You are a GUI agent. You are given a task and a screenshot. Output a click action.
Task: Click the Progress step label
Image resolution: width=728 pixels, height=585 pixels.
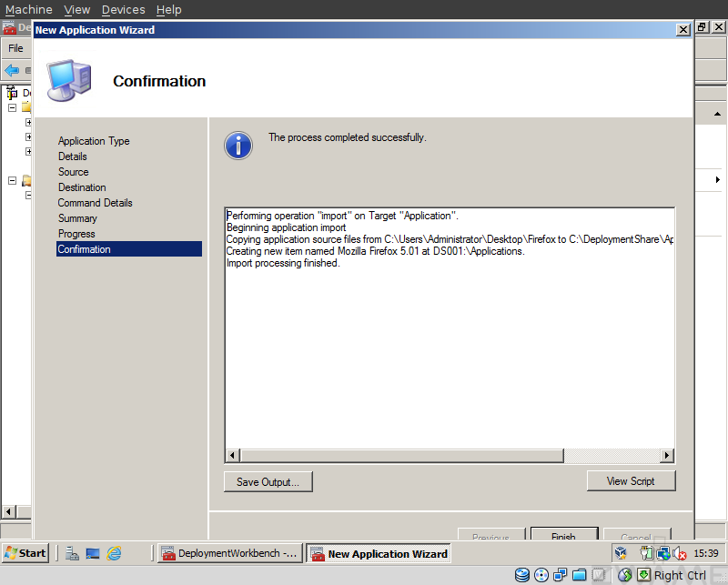pyautogui.click(x=76, y=234)
